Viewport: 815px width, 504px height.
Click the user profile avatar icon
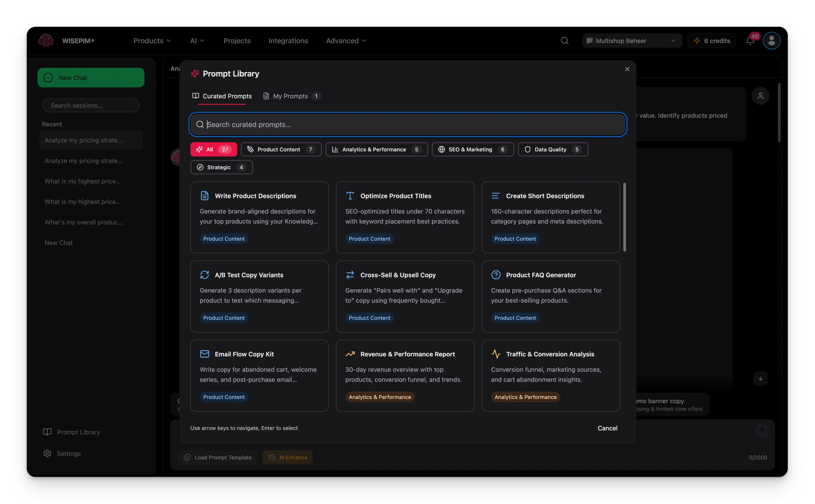point(771,41)
